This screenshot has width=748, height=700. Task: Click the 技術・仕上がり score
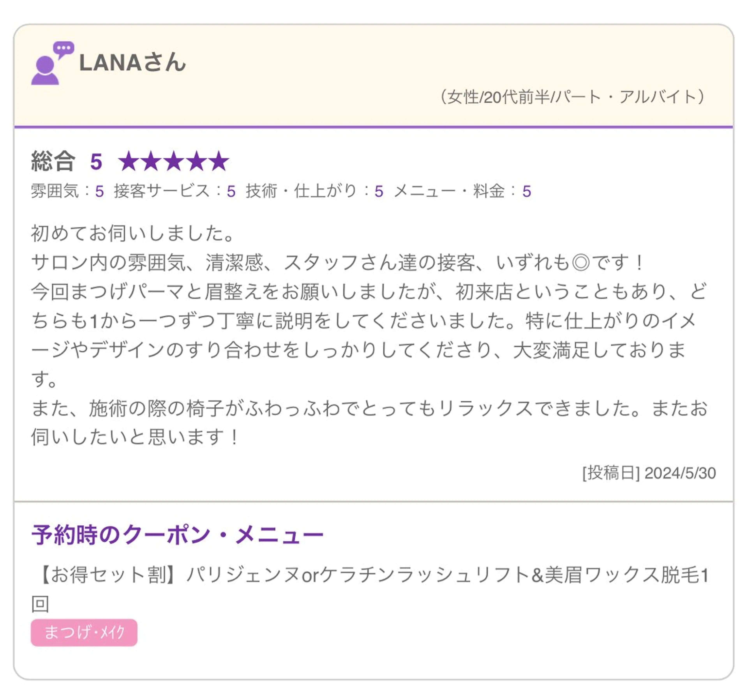click(378, 191)
